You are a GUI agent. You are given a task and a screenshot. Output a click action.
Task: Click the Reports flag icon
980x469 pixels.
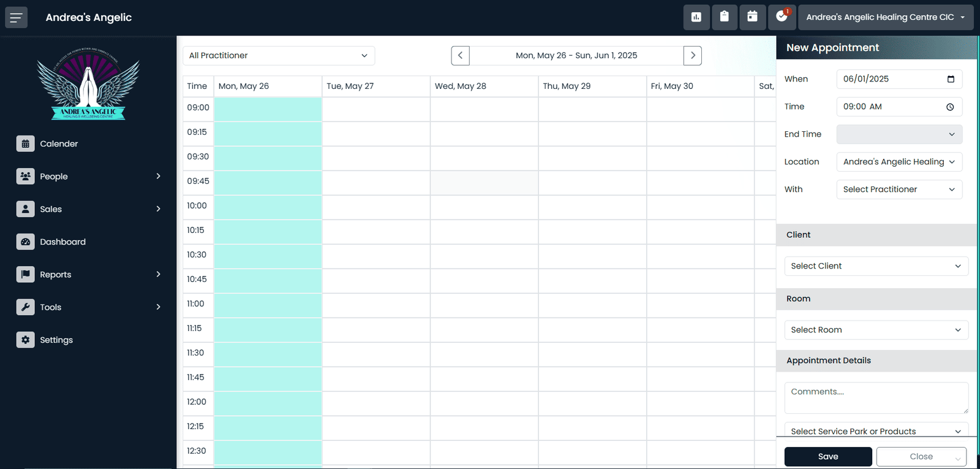[x=25, y=275]
